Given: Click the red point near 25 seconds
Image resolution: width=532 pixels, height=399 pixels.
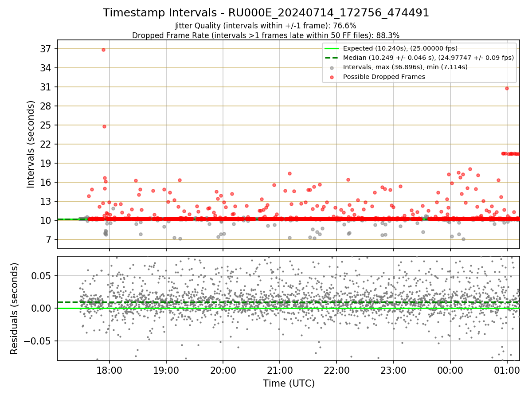Looking at the screenshot, I should (x=104, y=126).
